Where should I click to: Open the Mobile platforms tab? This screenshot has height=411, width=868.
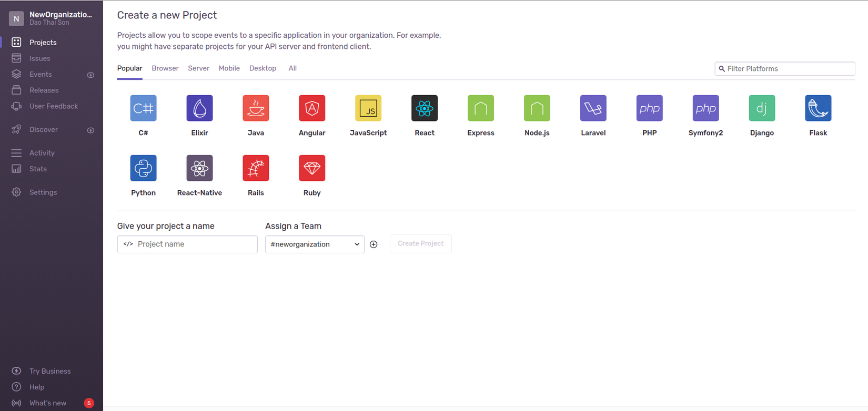pos(229,68)
